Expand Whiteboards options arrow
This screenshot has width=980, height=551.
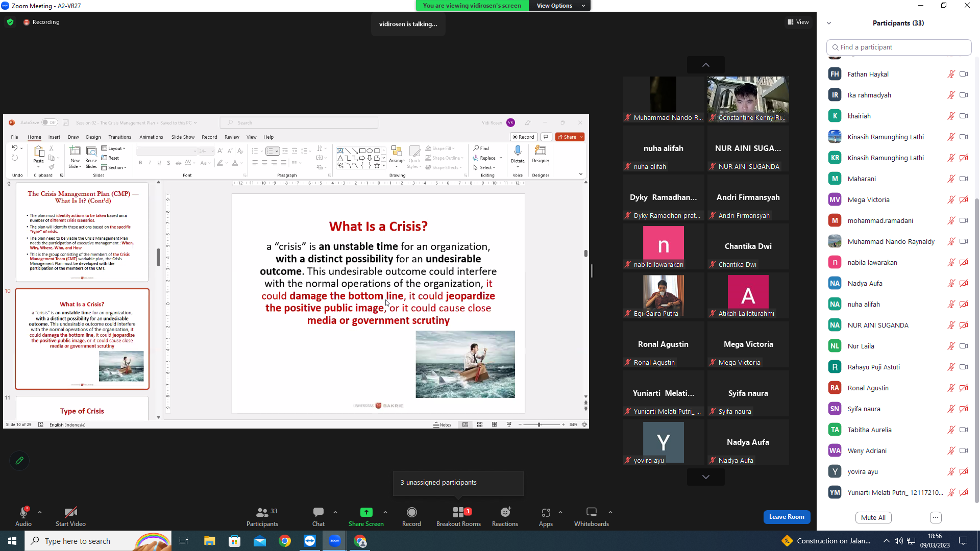point(610,512)
